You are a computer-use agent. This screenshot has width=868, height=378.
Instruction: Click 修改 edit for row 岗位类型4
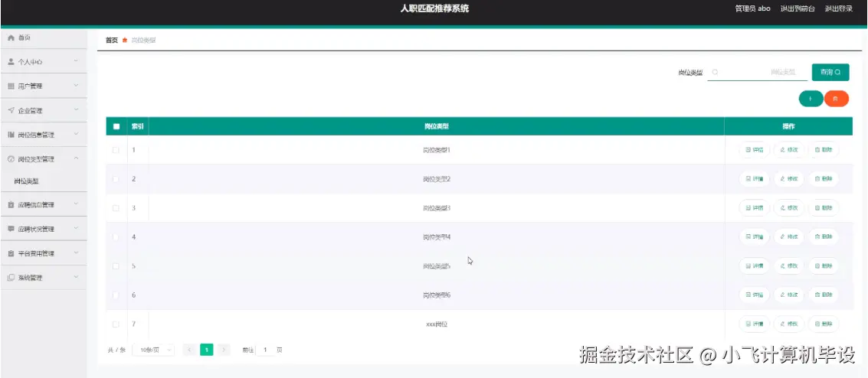point(789,236)
